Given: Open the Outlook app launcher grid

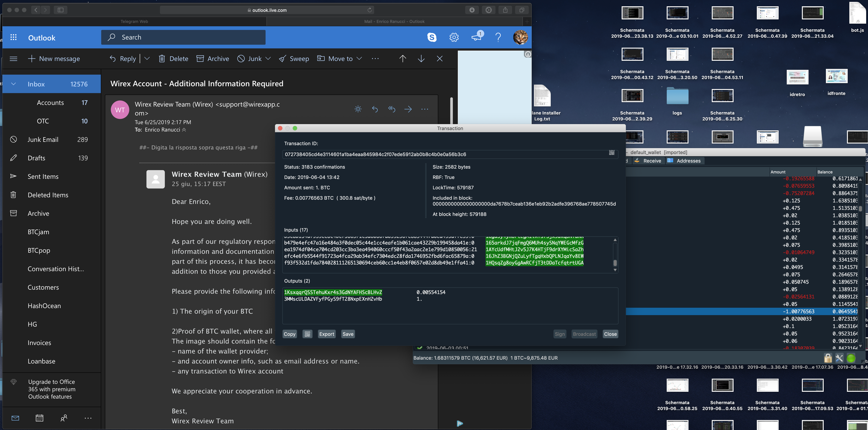Looking at the screenshot, I should click(13, 37).
